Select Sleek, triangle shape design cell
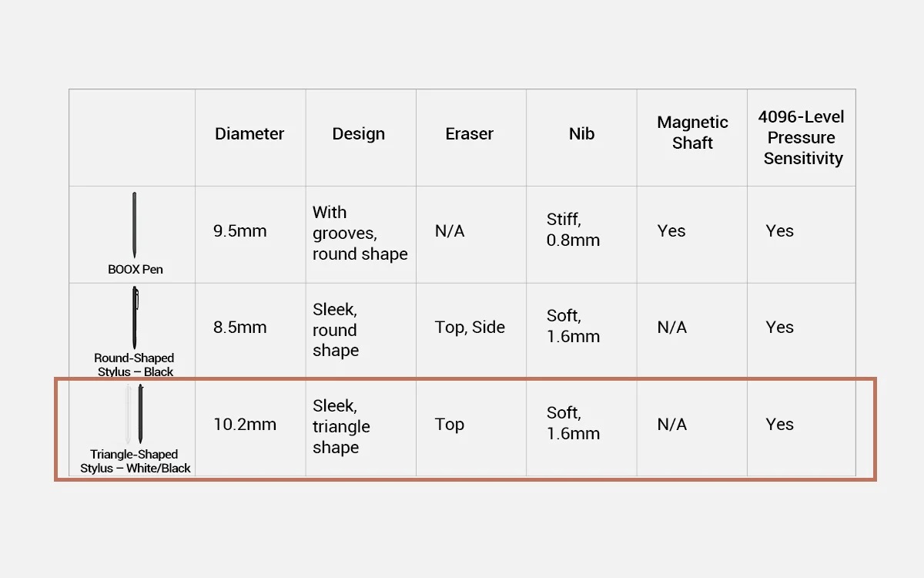 (x=341, y=426)
